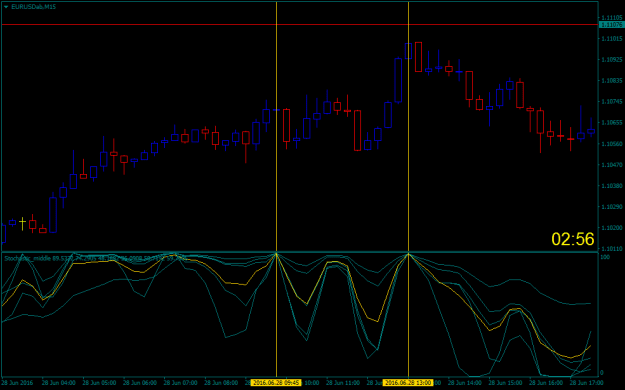Viewport: 625px width, 390px height.
Task: Click the 1.10380 price axis label
Action: (612, 186)
